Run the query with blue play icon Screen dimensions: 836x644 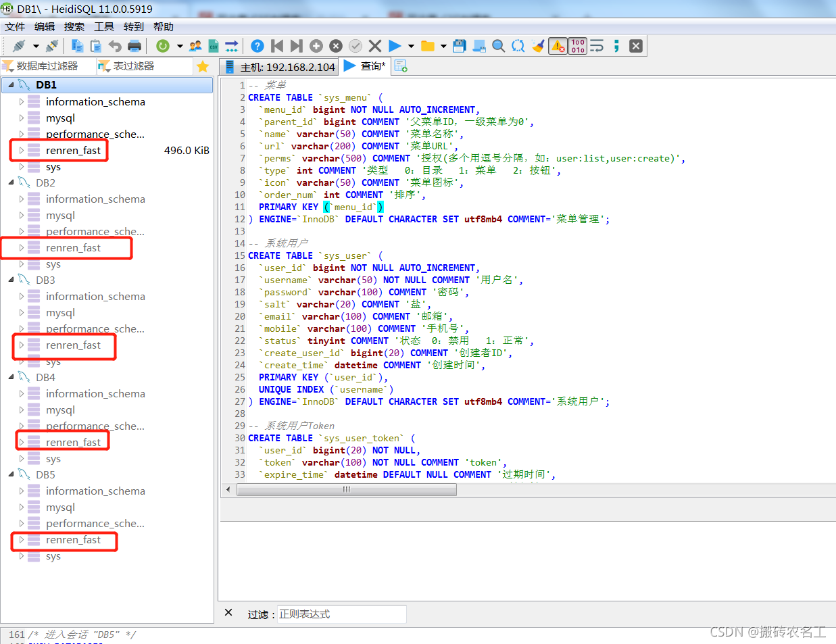coord(395,46)
